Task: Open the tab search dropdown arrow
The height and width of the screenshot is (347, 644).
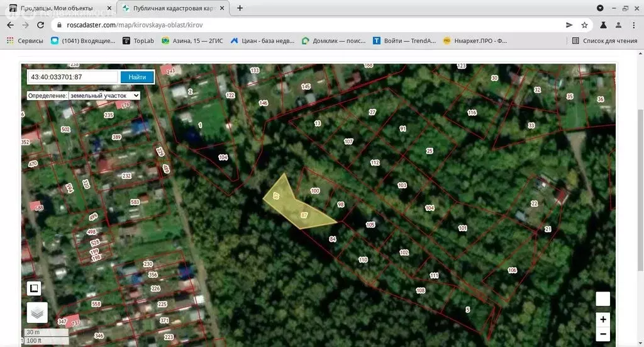Action: coord(599,8)
